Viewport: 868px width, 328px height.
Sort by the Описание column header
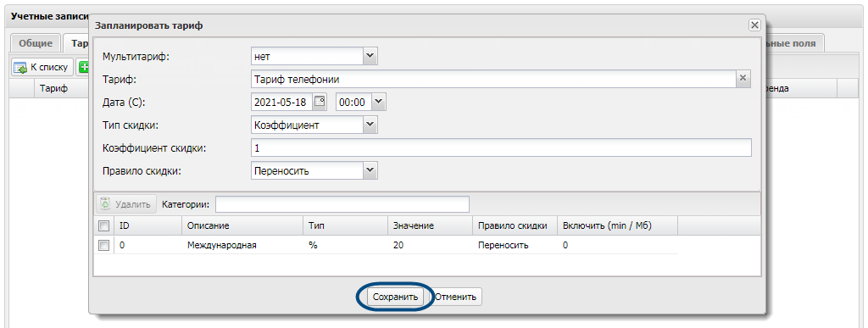point(242,225)
